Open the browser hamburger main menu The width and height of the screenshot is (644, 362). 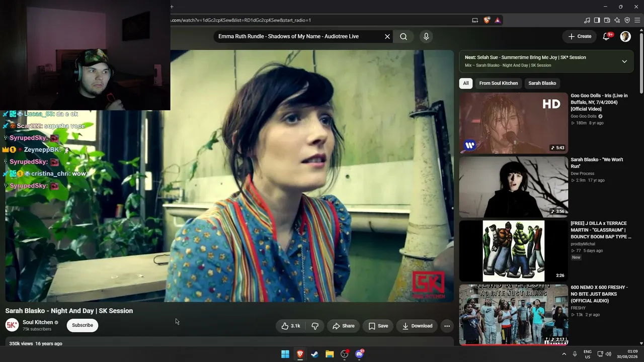[637, 20]
